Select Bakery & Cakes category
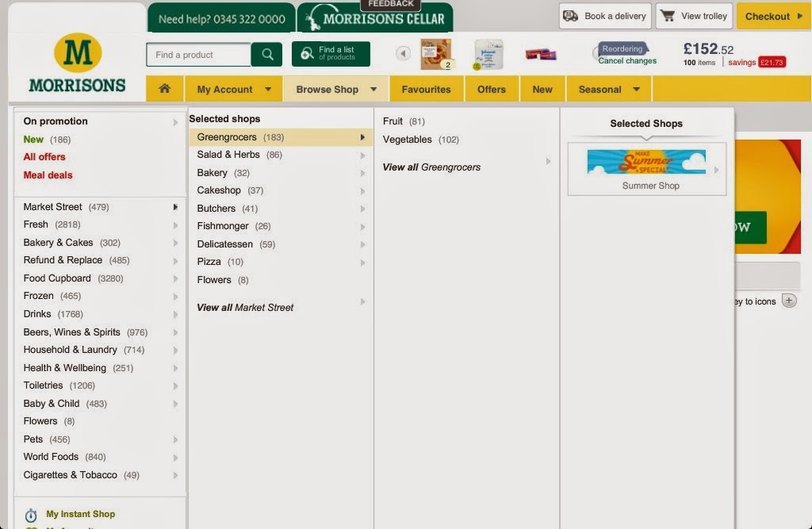The image size is (812, 529). [x=101, y=243]
